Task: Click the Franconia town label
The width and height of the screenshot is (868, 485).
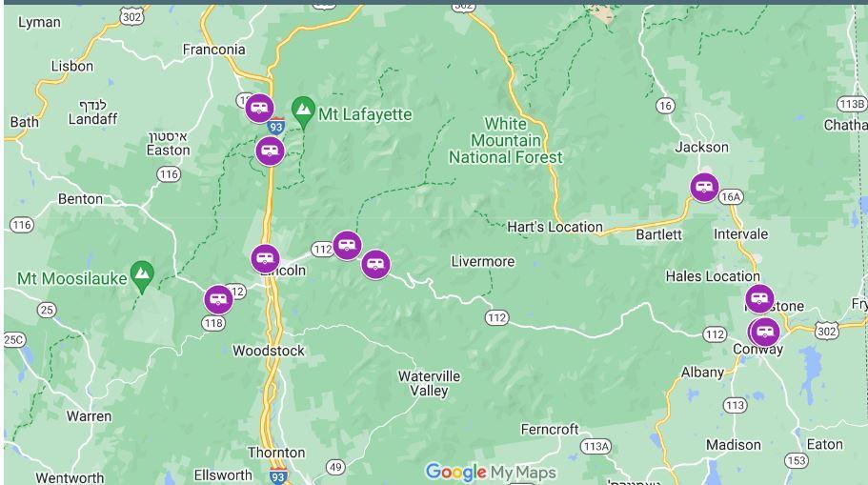Action: coord(213,50)
